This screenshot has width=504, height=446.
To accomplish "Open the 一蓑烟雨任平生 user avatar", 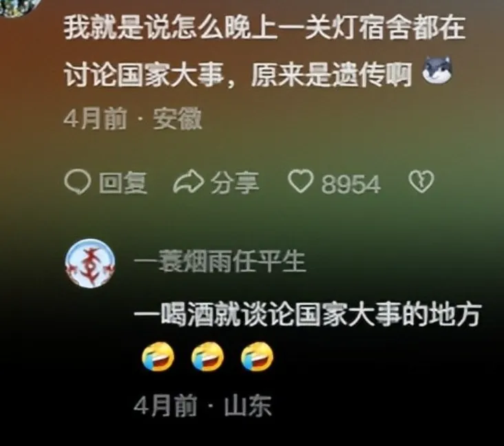I will coord(90,263).
